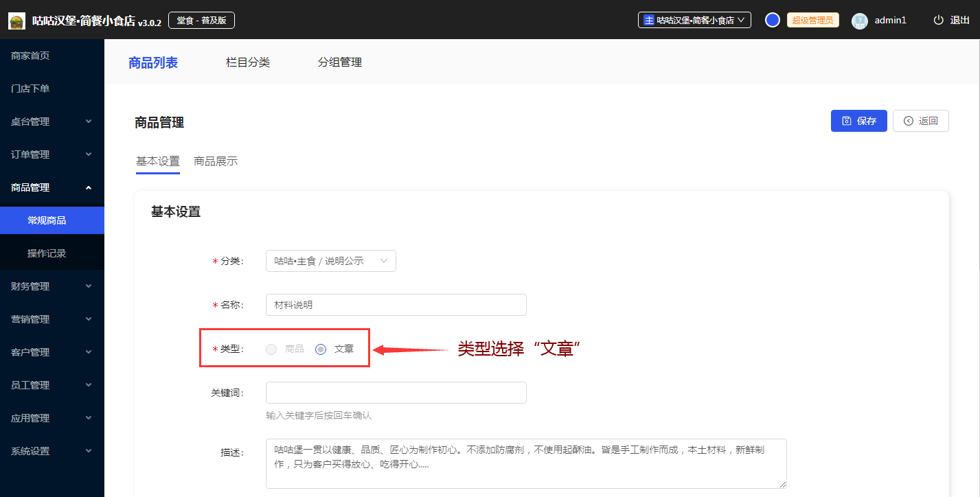Click the 商品管理 page heading

159,123
